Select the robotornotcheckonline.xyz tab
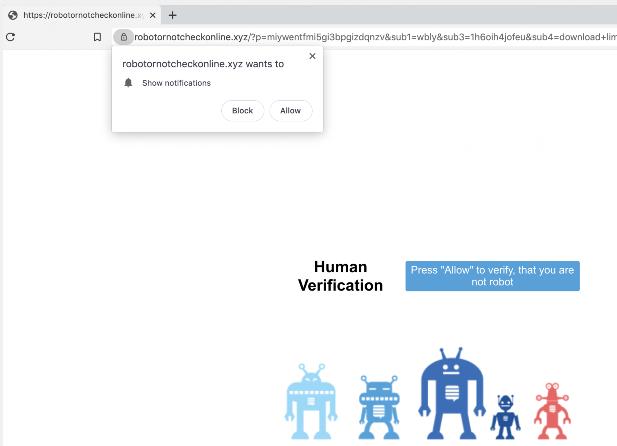 tap(80, 15)
